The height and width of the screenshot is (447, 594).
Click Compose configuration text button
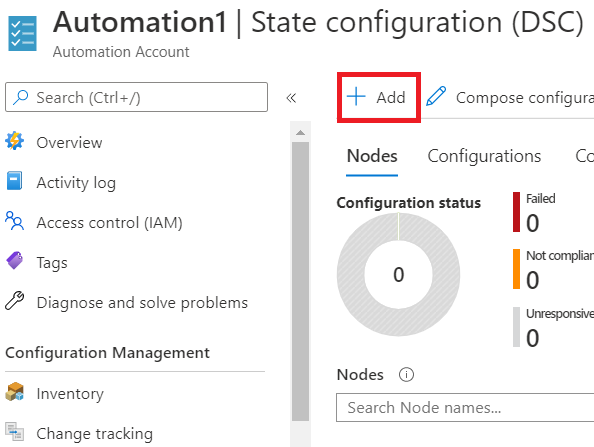coord(525,98)
